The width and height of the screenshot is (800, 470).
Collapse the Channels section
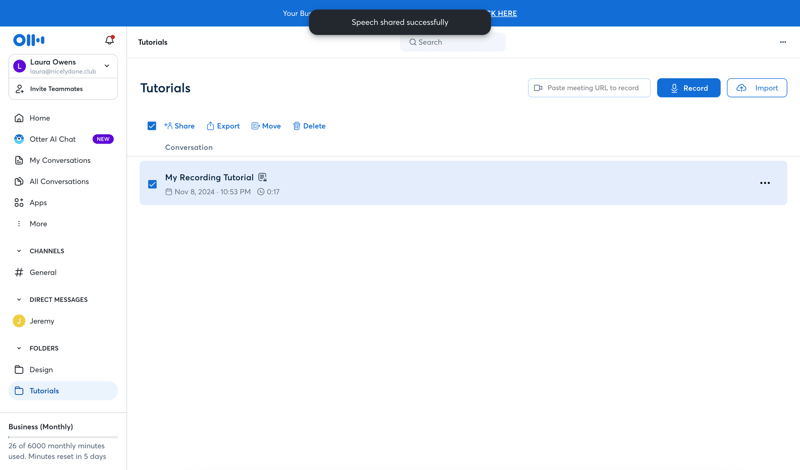tap(19, 251)
